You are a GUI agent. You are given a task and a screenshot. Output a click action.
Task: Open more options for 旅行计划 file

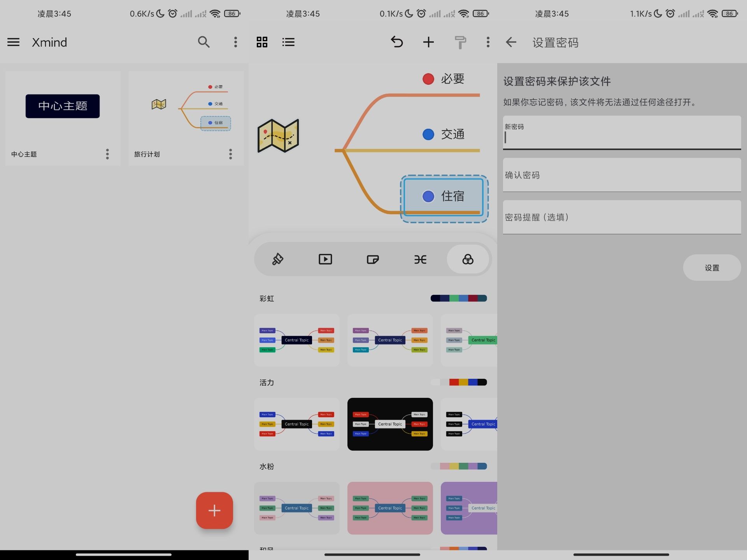coord(230,154)
